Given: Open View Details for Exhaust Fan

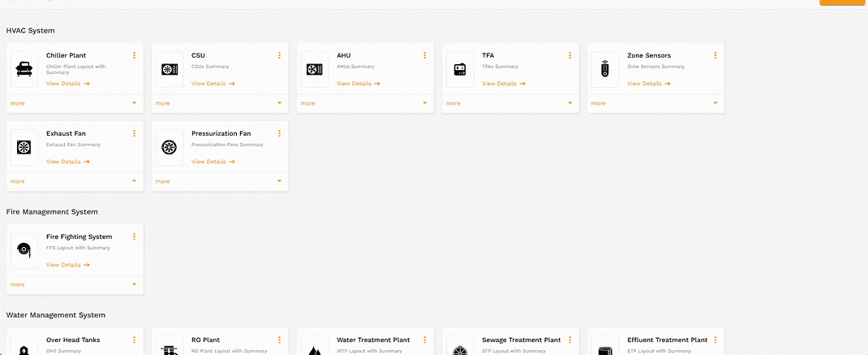Looking at the screenshot, I should [67, 162].
